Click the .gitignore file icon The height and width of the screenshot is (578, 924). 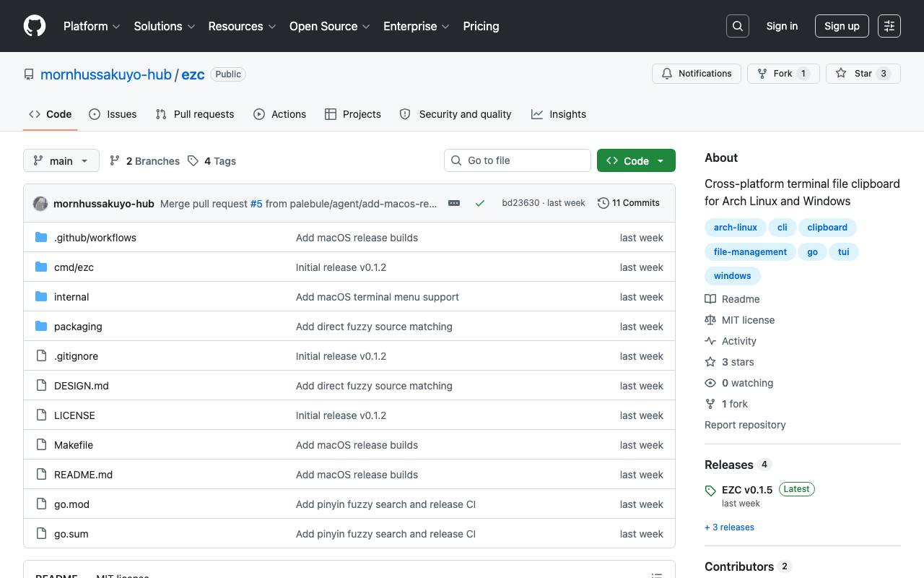point(41,356)
